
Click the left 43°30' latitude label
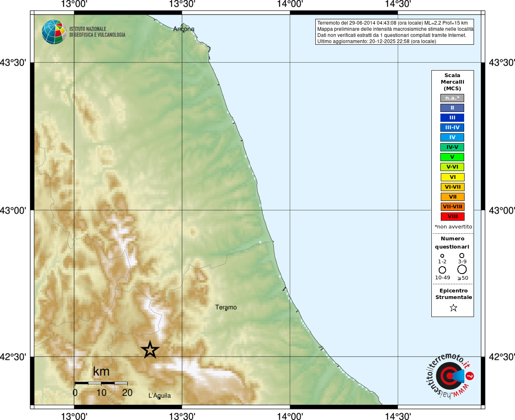pos(13,63)
